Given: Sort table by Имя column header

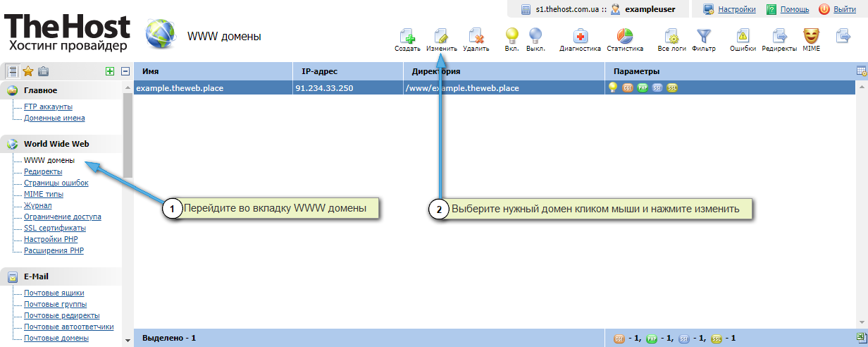Looking at the screenshot, I should (213, 71).
